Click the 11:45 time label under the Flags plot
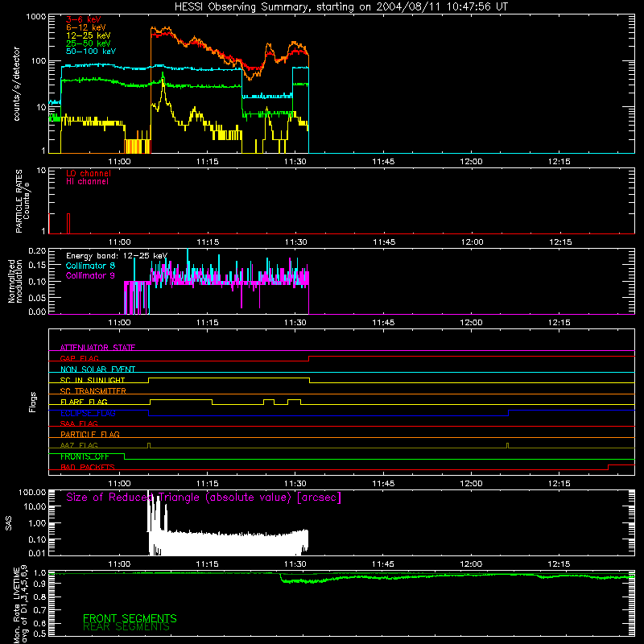Screen dimensions: 644x644 click(x=383, y=484)
